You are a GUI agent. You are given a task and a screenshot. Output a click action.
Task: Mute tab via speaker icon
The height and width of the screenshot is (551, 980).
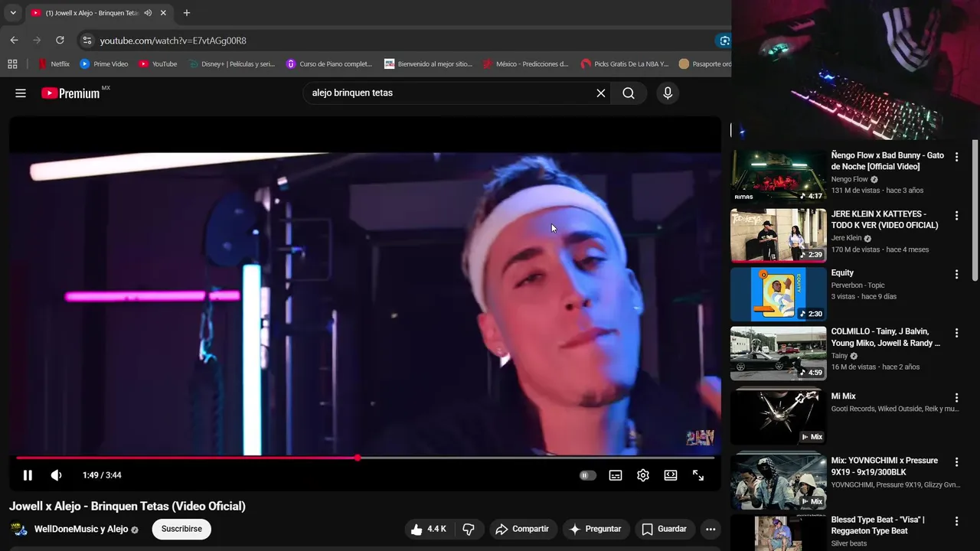pos(148,13)
